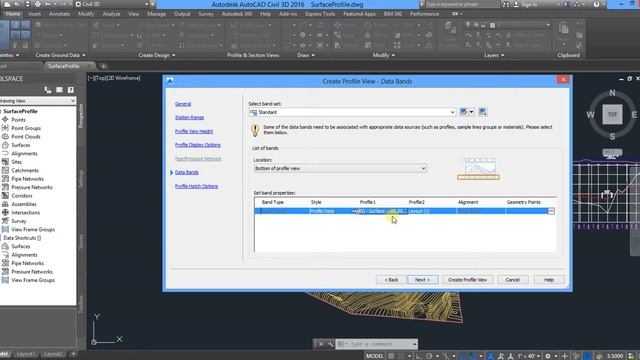
Task: Add a new drawing tab with plus icon
Action: click(104, 66)
